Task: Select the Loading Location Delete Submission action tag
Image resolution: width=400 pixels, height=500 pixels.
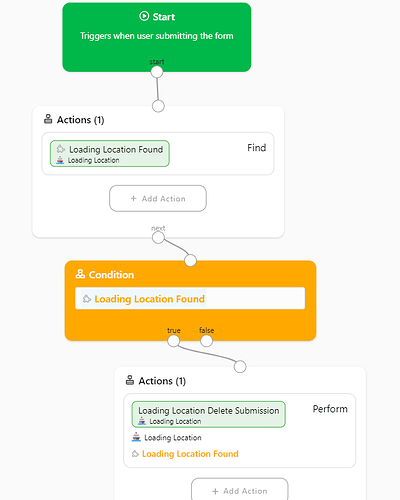Action: (x=209, y=414)
